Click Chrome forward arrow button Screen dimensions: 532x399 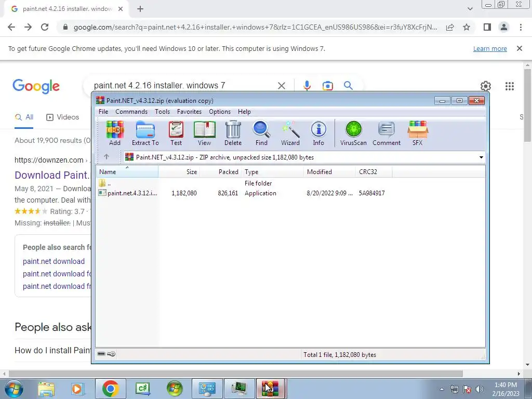28,27
